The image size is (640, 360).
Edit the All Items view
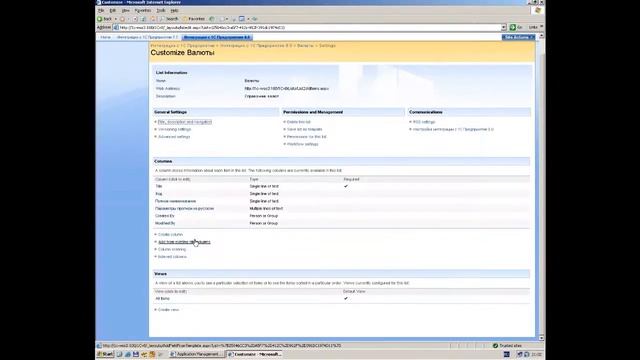162,299
